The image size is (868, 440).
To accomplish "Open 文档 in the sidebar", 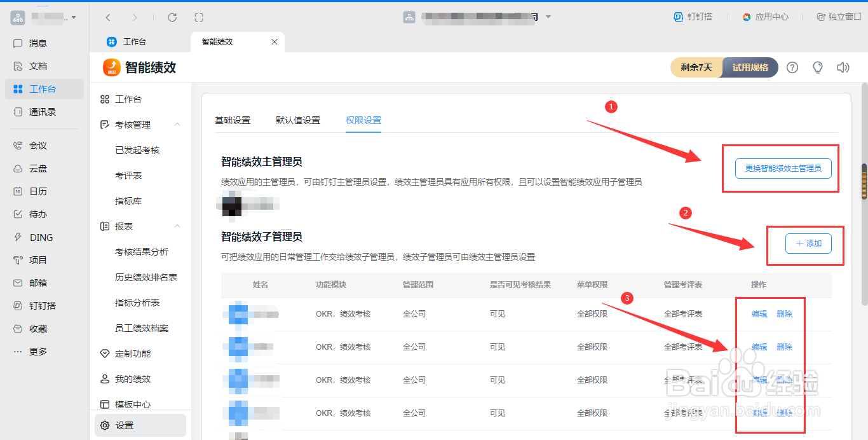I will point(44,66).
